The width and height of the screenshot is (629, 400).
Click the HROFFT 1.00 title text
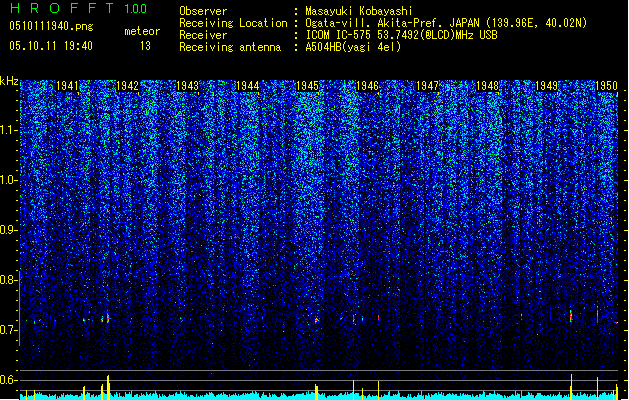point(79,8)
